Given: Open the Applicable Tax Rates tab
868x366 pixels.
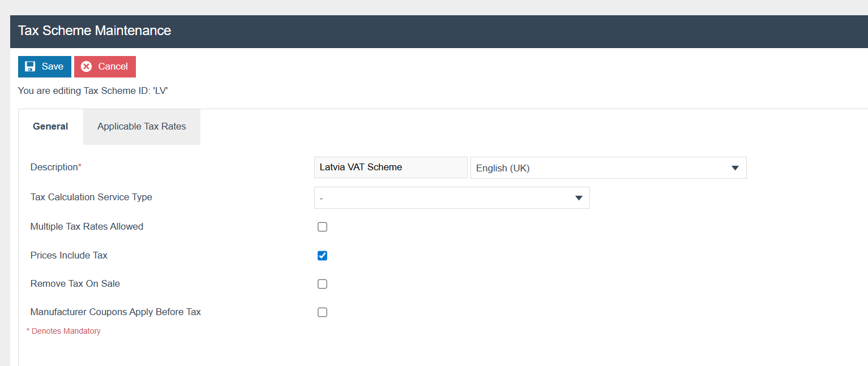Looking at the screenshot, I should pos(142,127).
